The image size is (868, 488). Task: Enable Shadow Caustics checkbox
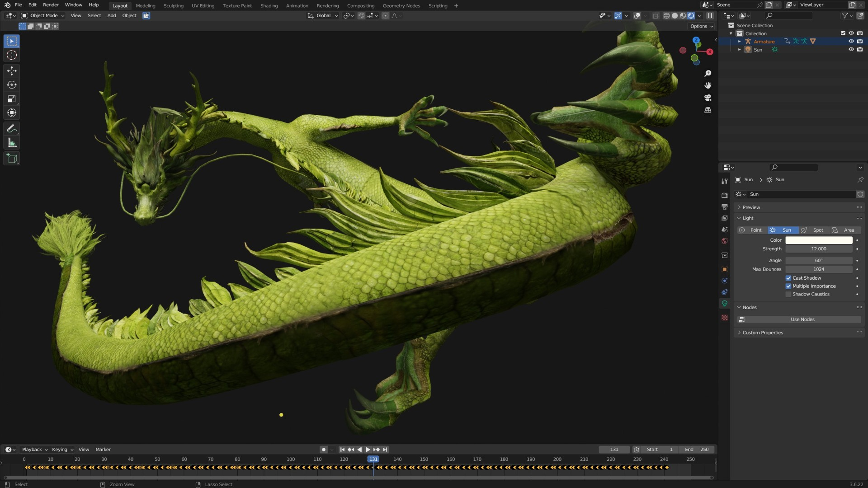pos(788,294)
